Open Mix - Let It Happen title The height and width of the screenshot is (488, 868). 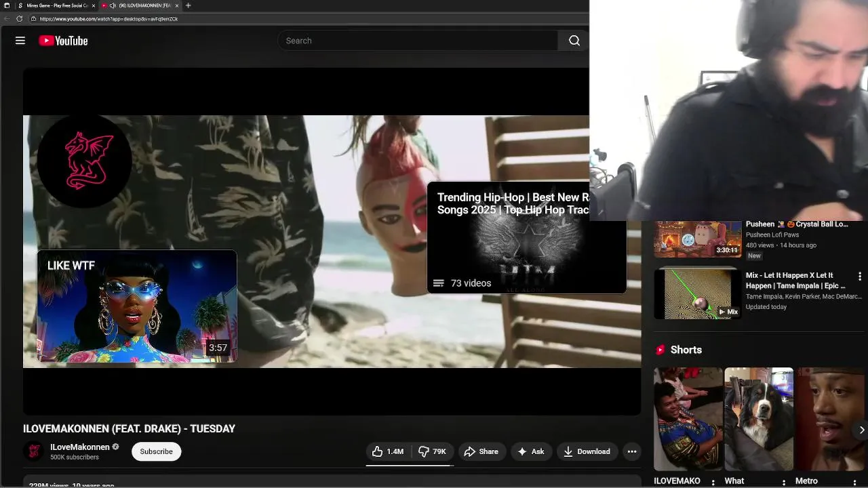(x=796, y=281)
